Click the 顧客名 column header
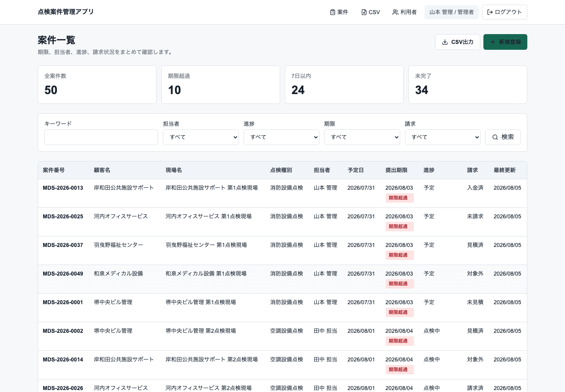The image size is (565, 392). click(x=102, y=170)
